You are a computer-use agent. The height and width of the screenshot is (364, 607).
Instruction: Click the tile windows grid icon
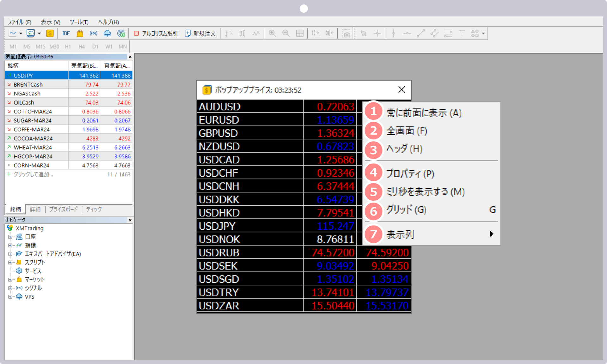(x=300, y=33)
